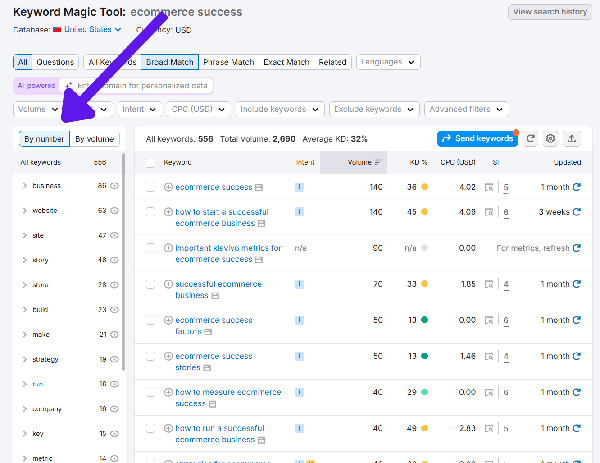Click the United States flag icon

[57, 29]
